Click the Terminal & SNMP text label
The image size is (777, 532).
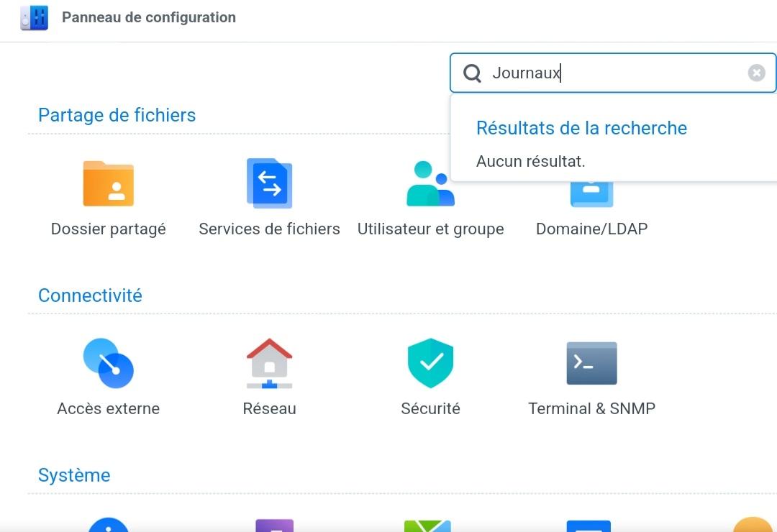[x=591, y=408]
